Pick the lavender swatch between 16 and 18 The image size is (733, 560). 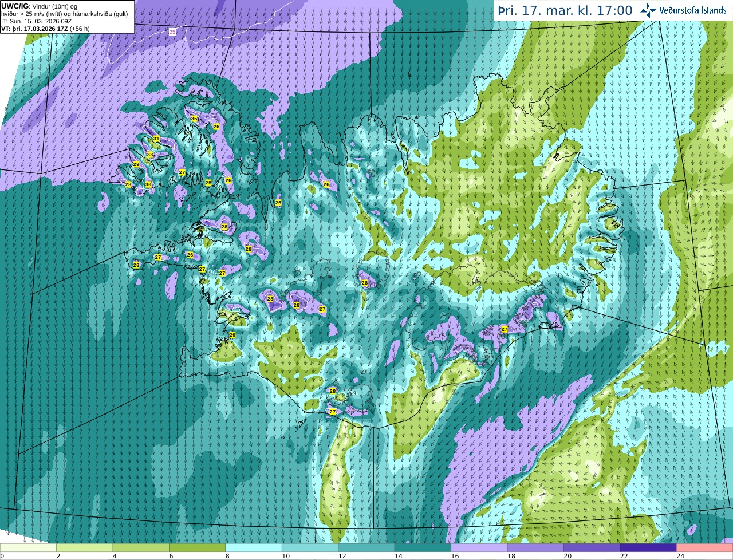pos(479,547)
